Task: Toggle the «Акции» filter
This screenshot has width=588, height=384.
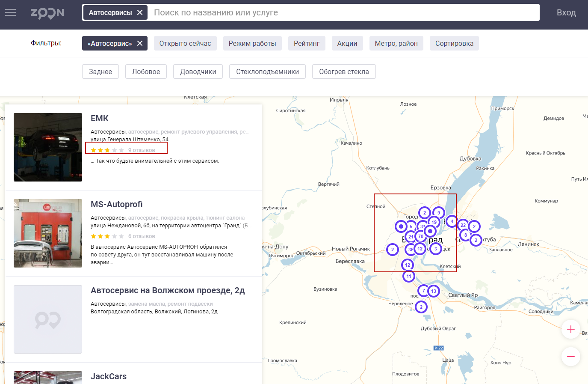Action: pyautogui.click(x=347, y=43)
